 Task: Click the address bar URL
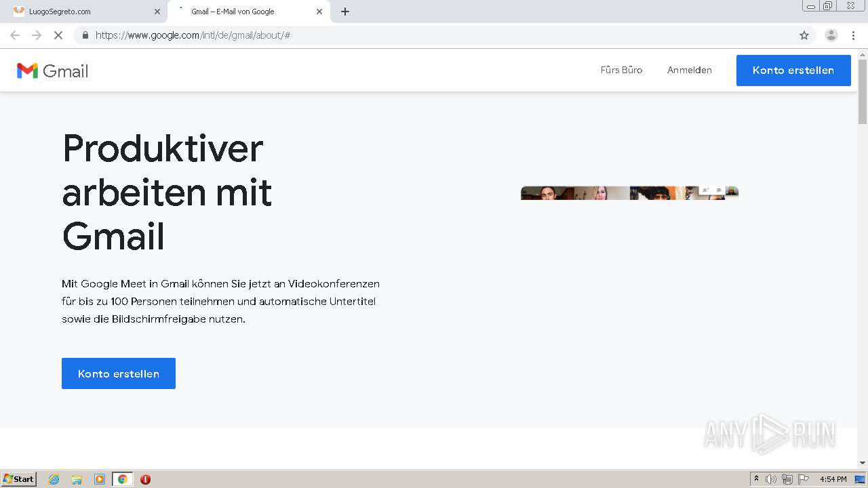click(x=193, y=35)
